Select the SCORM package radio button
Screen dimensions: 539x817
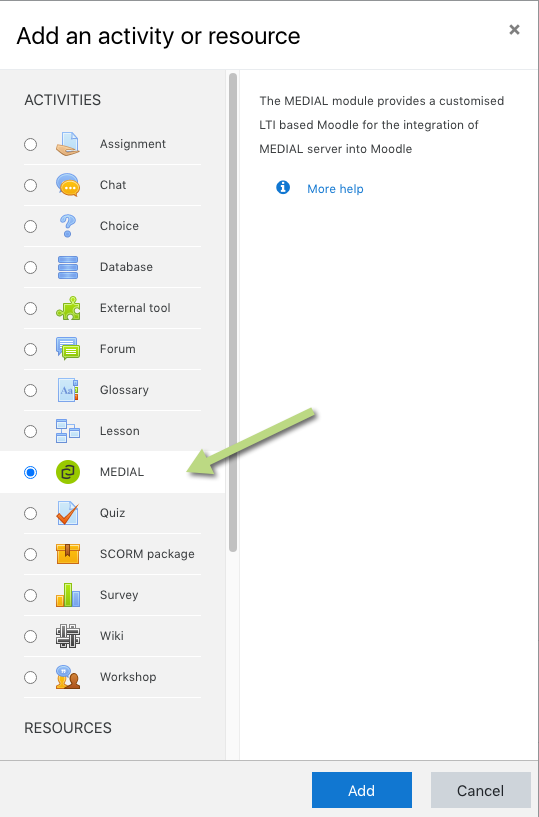(31, 554)
